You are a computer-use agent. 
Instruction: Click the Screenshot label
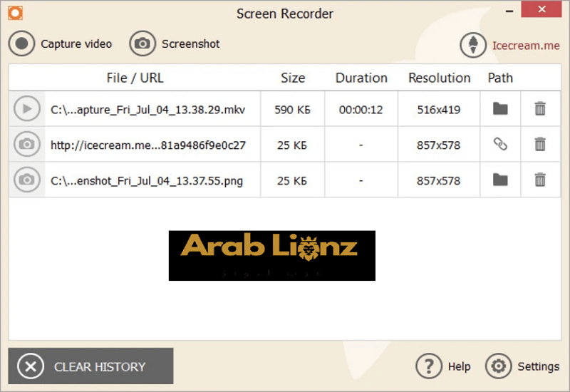pyautogui.click(x=190, y=43)
